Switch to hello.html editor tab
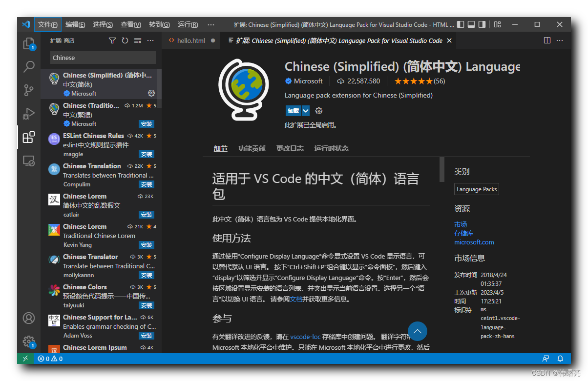588x381 pixels. [x=191, y=40]
